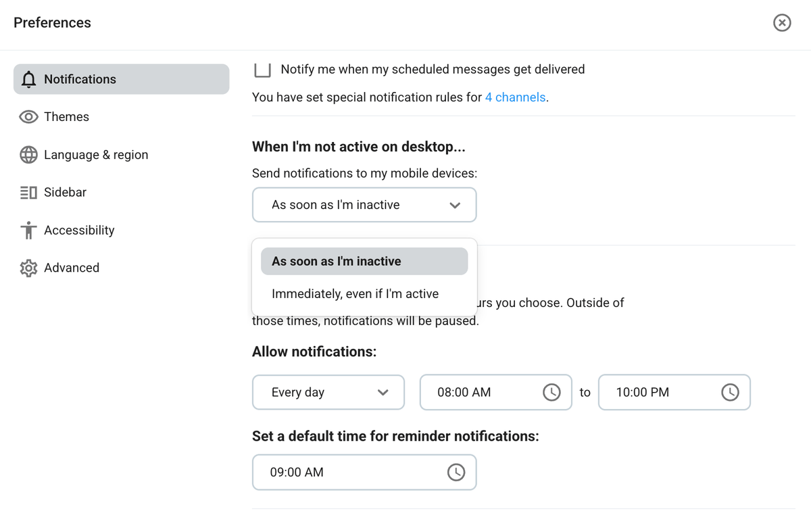This screenshot has width=811, height=532.
Task: Select the Notifications bell icon
Action: click(x=28, y=79)
